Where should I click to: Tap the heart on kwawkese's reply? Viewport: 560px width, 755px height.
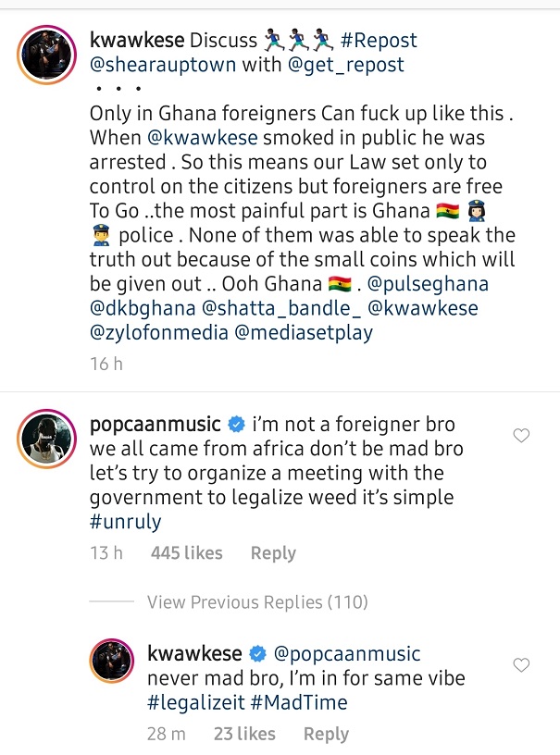521,664
